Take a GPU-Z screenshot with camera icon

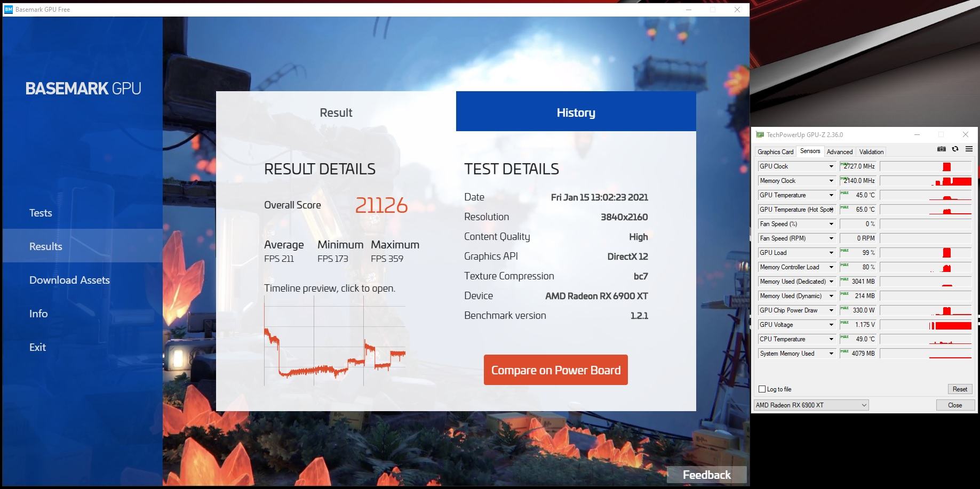coord(942,149)
